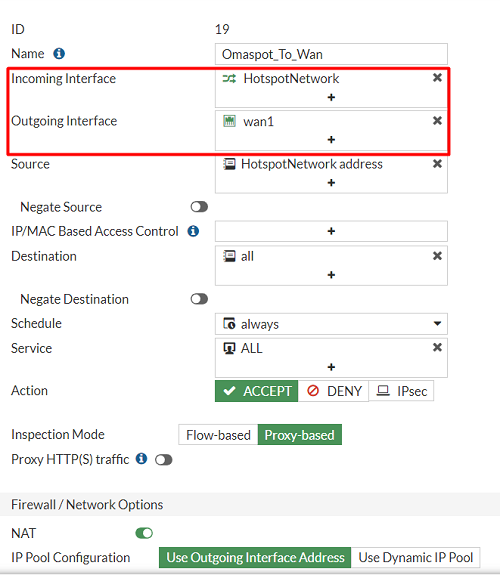Add a Source address with plus
Viewport: 500px width, 575px height.
point(331,183)
